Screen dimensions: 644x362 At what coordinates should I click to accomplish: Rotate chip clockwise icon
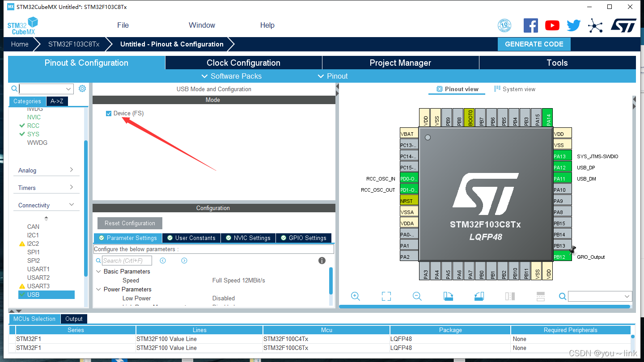[448, 296]
